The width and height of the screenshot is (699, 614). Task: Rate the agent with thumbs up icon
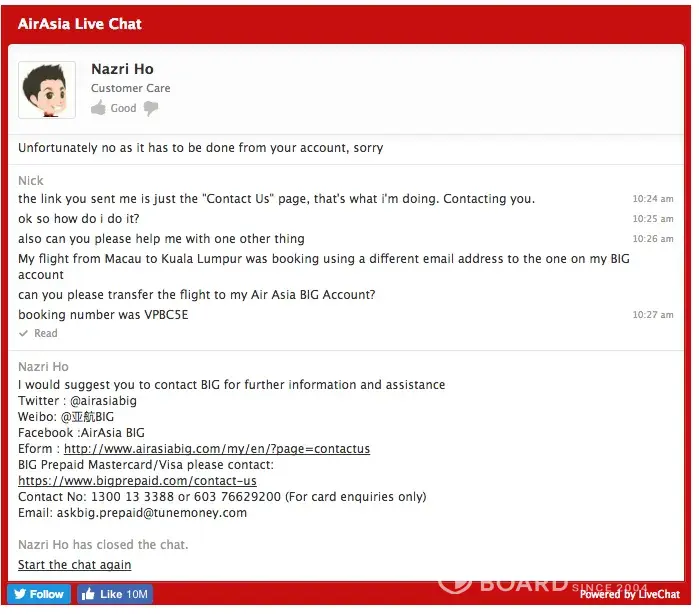click(98, 108)
